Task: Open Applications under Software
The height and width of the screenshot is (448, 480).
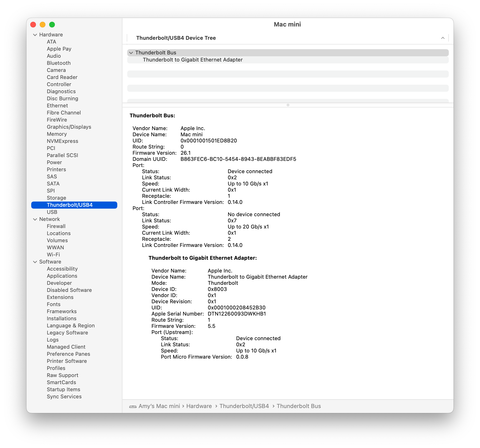Action: pos(62,276)
